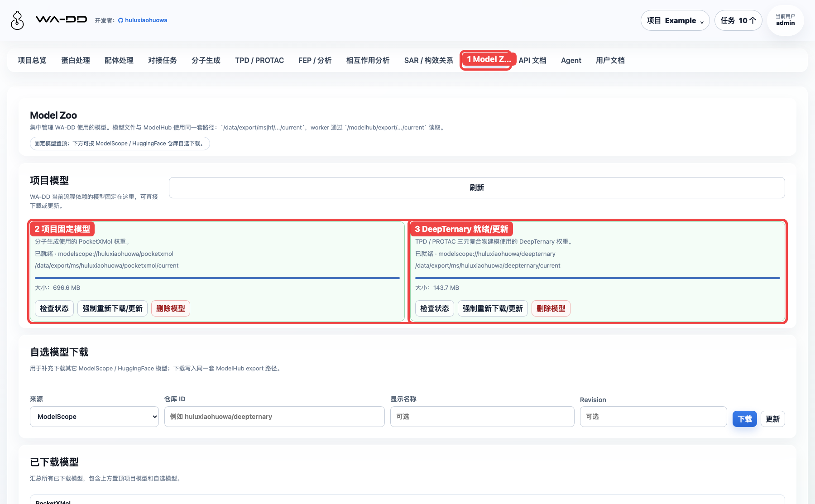Click 删除模型 for DeepTernary model
815x504 pixels.
tap(551, 308)
